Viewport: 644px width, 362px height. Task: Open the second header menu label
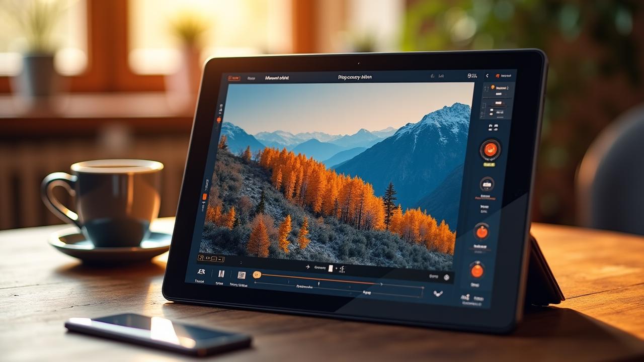pos(252,78)
